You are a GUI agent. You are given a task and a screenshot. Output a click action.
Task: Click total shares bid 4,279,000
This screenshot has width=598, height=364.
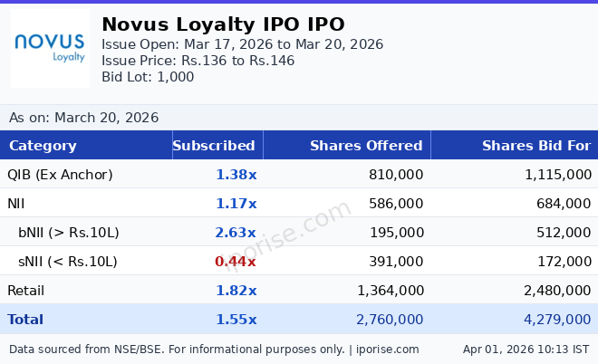click(557, 320)
